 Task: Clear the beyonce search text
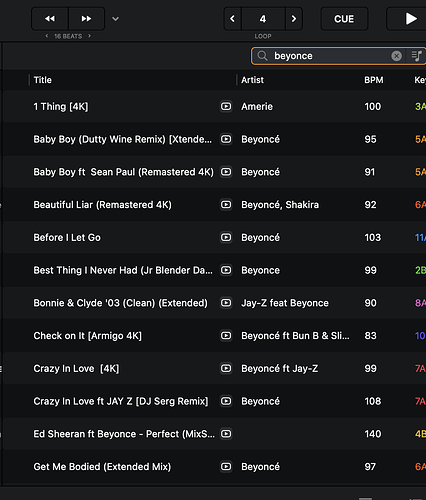point(396,56)
